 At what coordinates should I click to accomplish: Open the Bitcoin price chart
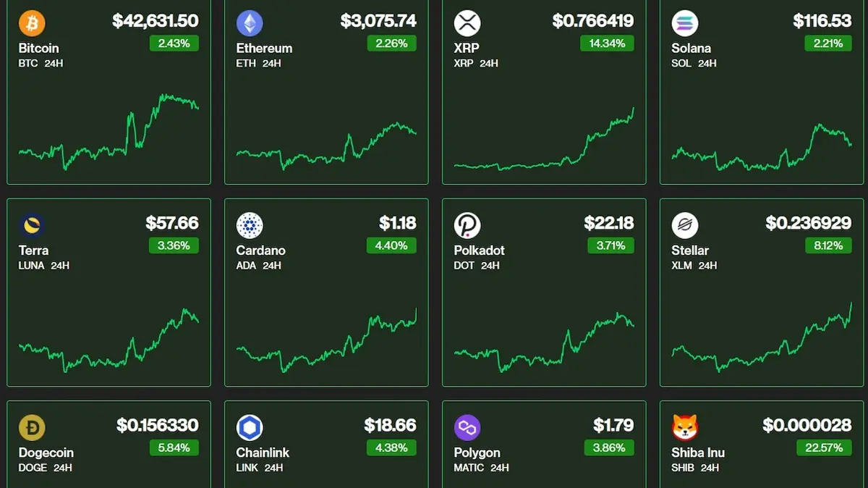coord(109,132)
